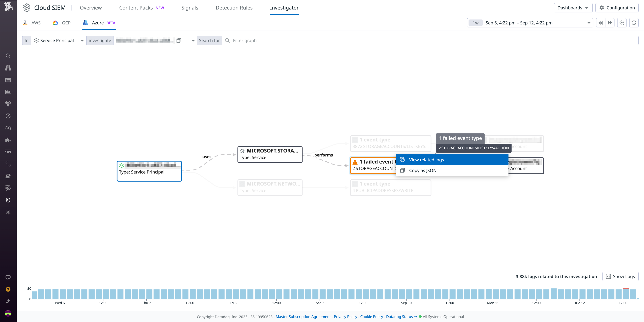Open the Dashboards dropdown at top right

click(x=573, y=7)
